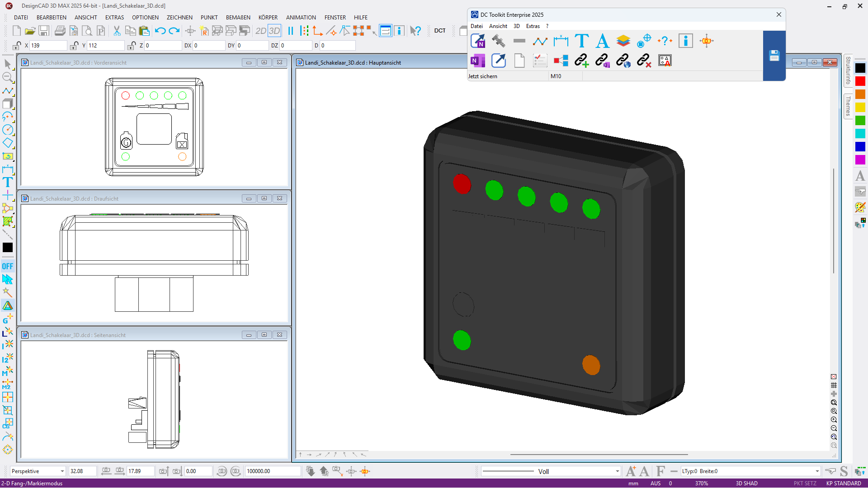Open the Extras menu in DC Toolkit

(x=533, y=26)
